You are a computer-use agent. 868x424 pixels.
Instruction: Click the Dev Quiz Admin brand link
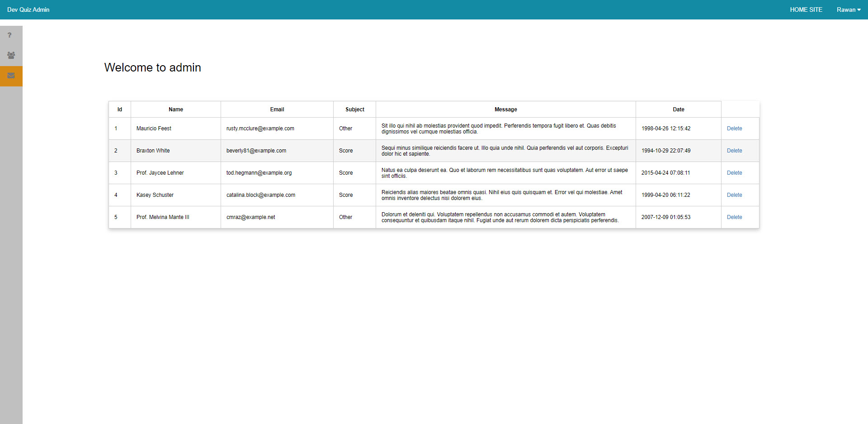28,10
